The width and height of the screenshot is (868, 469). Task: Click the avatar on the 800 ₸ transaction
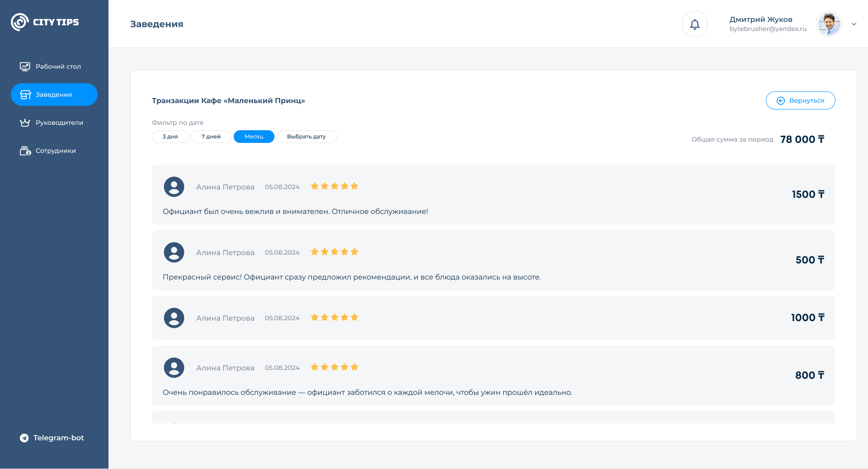click(x=174, y=368)
